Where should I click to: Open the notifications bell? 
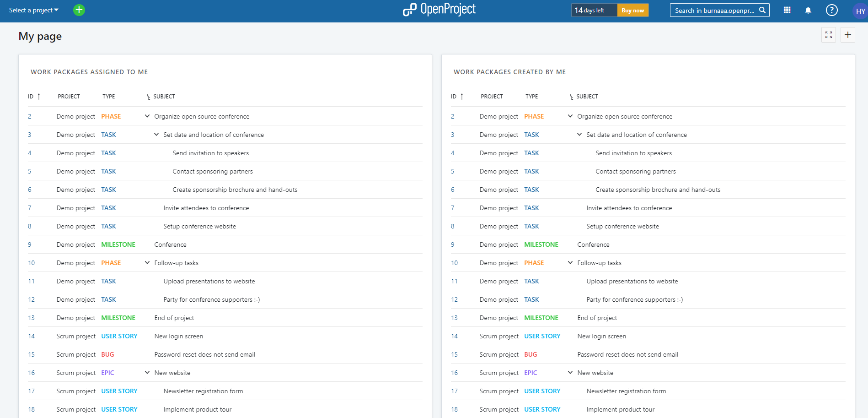click(x=808, y=10)
